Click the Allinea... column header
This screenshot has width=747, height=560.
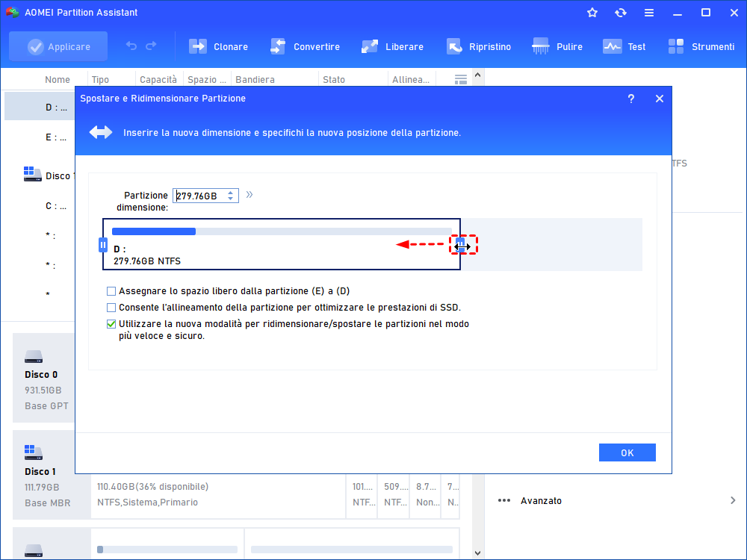[411, 80]
